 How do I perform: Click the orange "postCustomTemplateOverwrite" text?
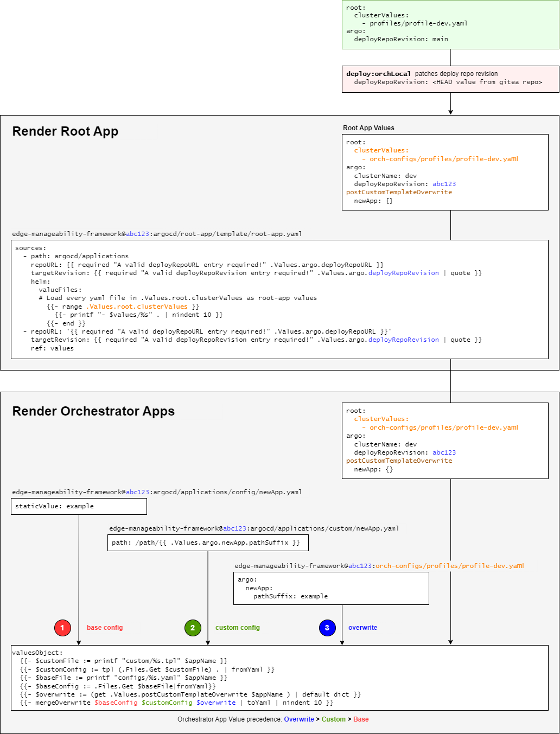coord(399,192)
